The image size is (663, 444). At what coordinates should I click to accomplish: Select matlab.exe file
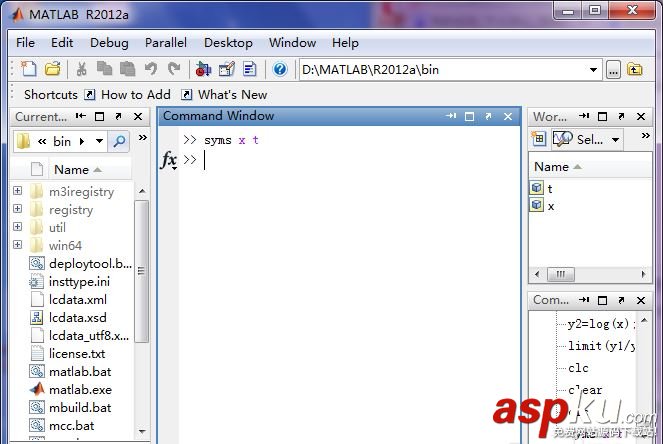tap(71, 389)
